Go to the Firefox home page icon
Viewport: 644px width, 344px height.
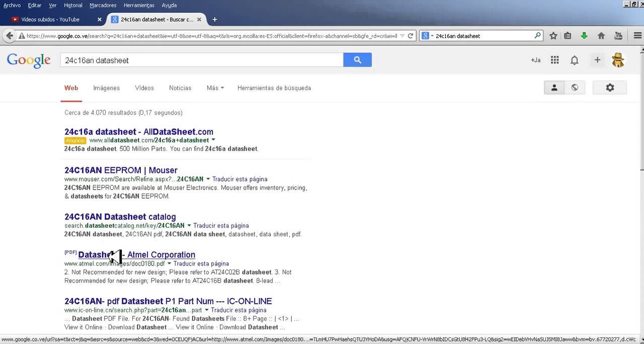[x=601, y=36]
